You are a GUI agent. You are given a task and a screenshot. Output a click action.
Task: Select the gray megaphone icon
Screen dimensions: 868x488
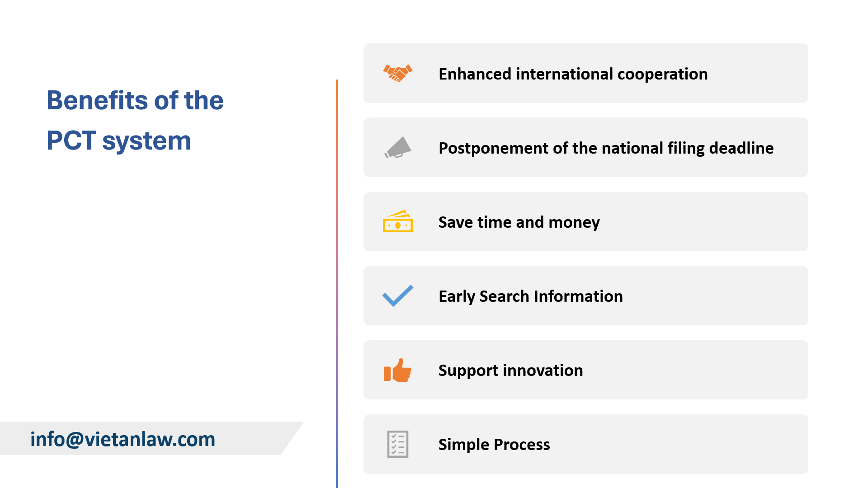(398, 148)
